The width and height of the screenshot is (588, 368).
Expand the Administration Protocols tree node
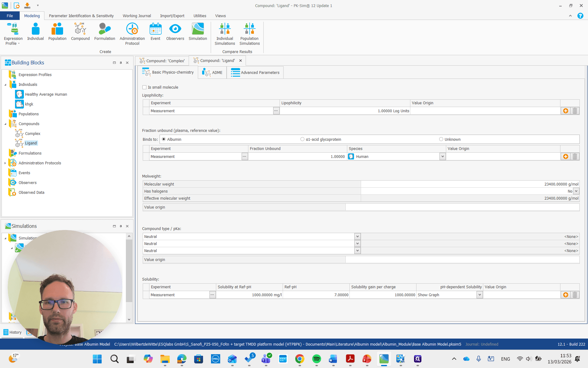click(5, 163)
